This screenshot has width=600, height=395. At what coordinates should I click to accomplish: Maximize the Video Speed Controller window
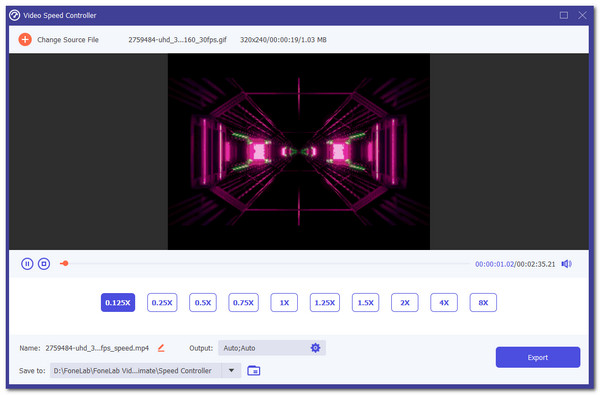point(564,15)
